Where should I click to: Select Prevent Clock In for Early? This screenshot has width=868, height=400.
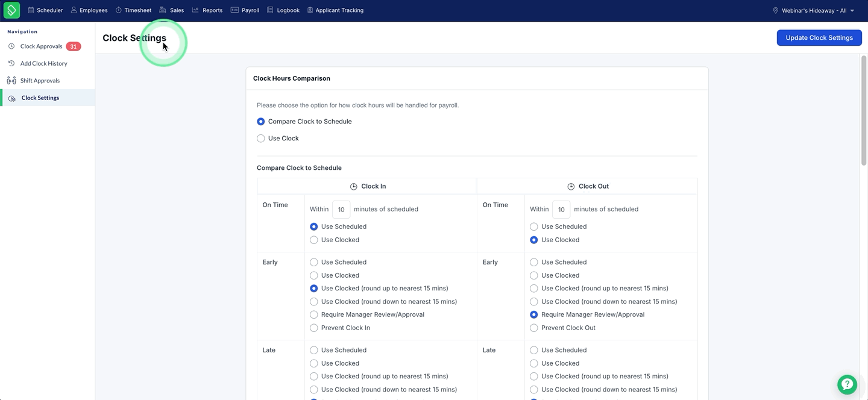[x=314, y=328]
